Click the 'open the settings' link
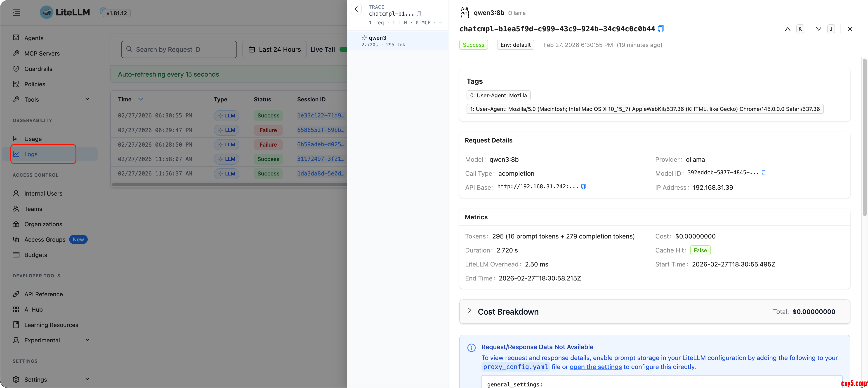 595,367
